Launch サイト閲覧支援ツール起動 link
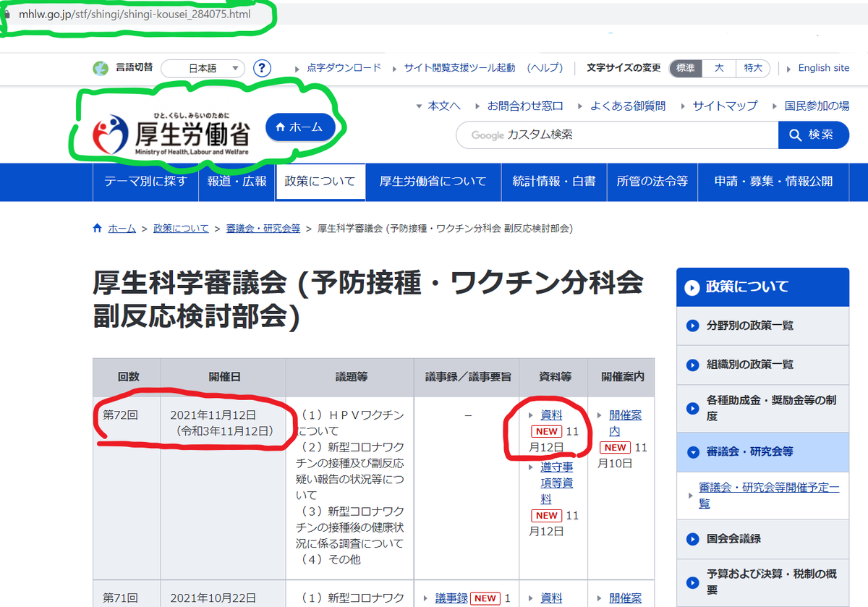The image size is (868, 607). 459,68
